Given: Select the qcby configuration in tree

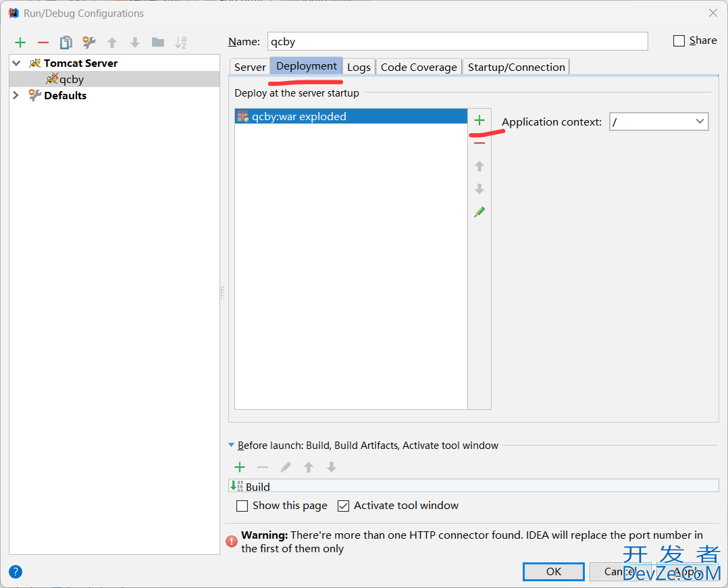Looking at the screenshot, I should 114,80.
